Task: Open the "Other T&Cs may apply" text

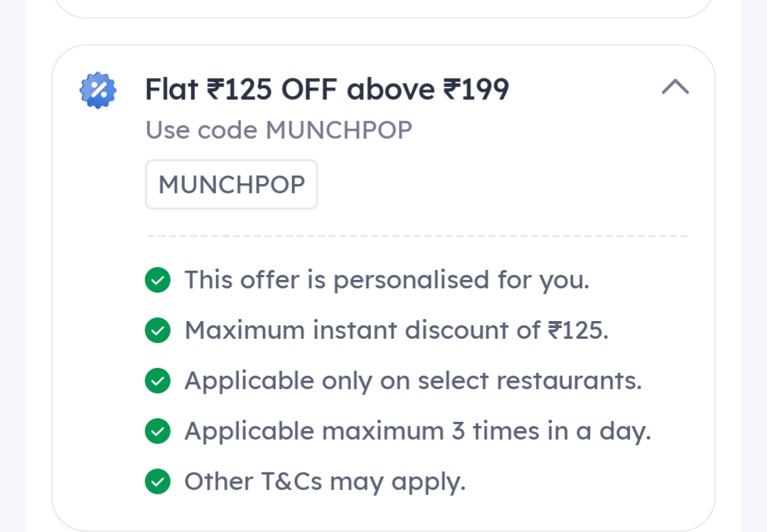Action: coord(325,482)
